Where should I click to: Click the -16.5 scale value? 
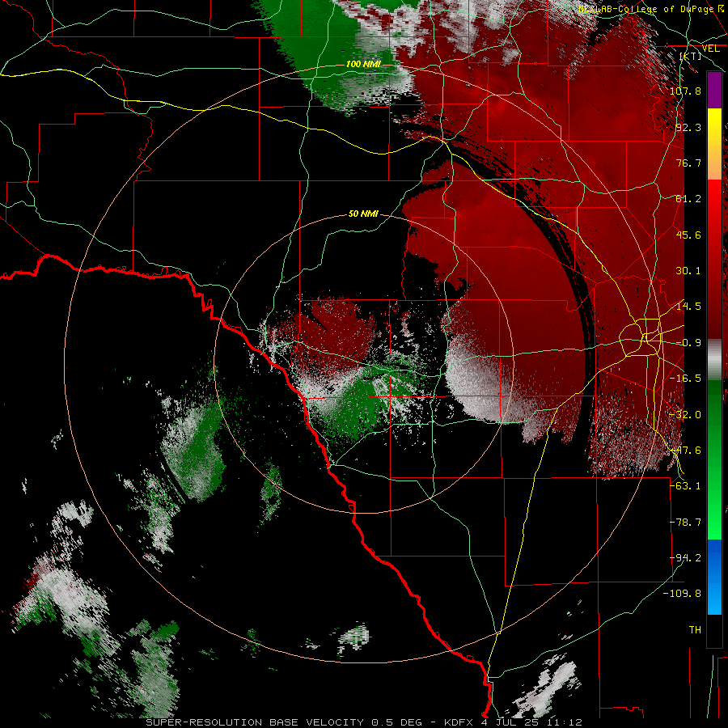coord(685,379)
